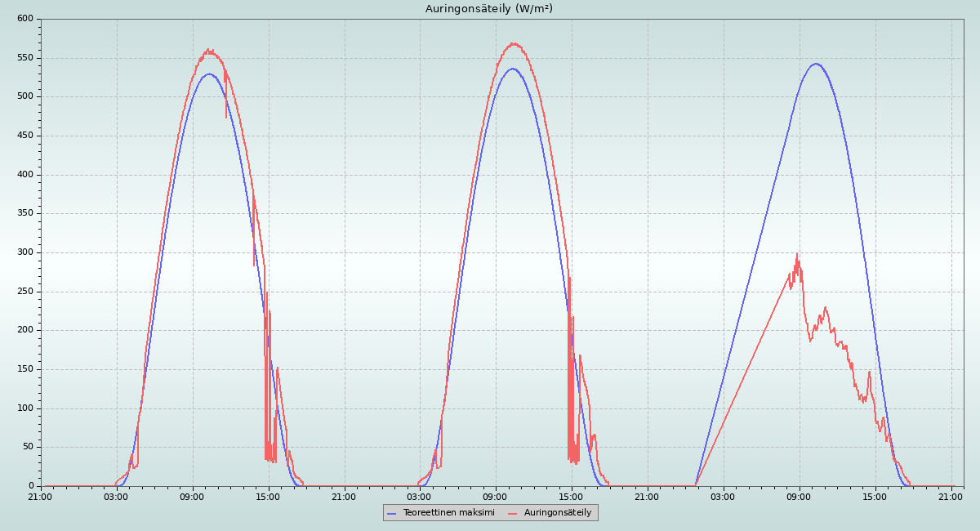The height and width of the screenshot is (531, 980).
Task: Click the 600 label on the y-axis
Action: point(25,19)
